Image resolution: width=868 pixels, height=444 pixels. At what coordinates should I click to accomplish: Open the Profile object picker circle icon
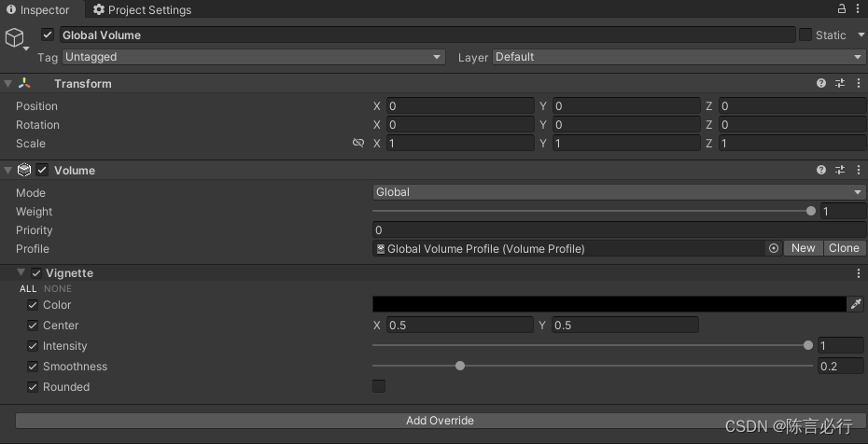(x=774, y=249)
